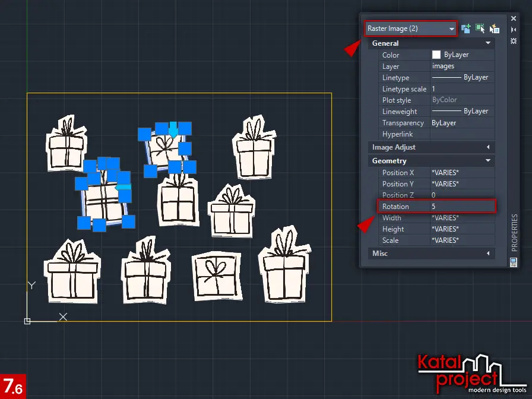Click the Quick Select icon
The width and height of the screenshot is (532, 399).
494,28
